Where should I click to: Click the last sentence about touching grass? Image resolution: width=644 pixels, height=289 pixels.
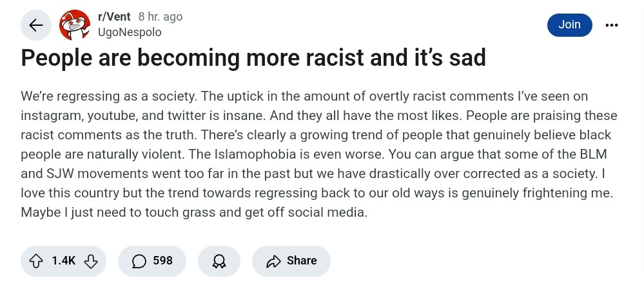pos(193,212)
